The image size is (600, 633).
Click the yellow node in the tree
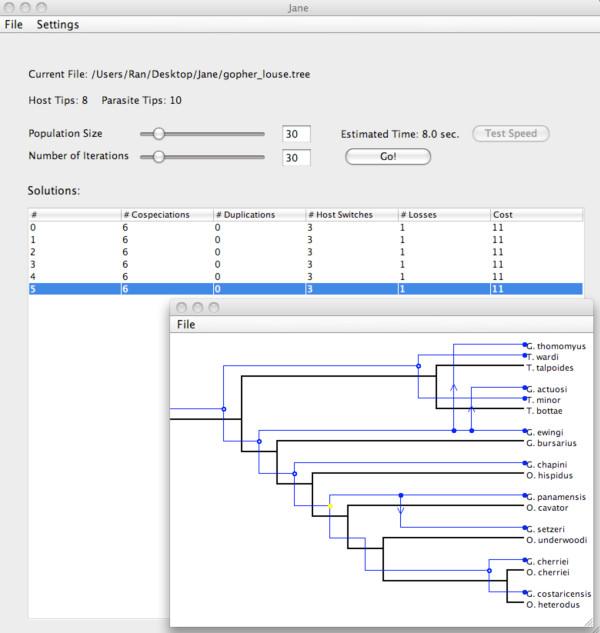point(330,507)
